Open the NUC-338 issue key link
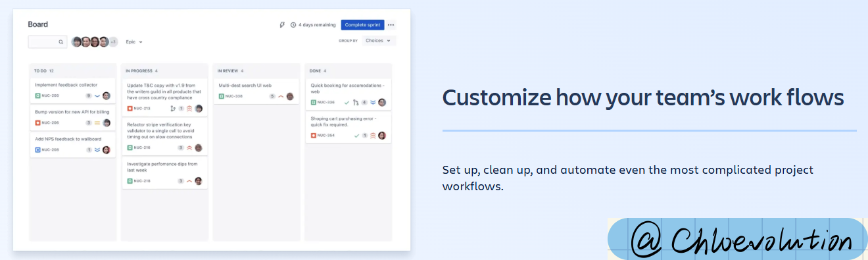The height and width of the screenshot is (260, 868). pyautogui.click(x=234, y=96)
